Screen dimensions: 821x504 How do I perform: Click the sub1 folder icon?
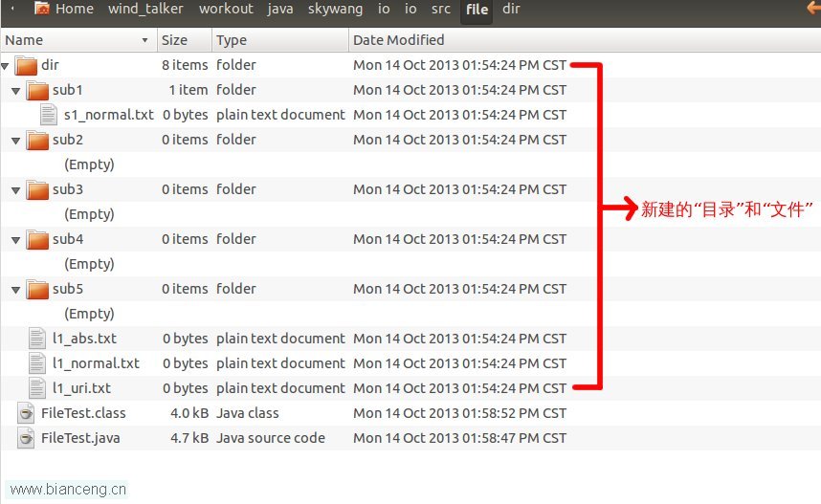coord(37,90)
